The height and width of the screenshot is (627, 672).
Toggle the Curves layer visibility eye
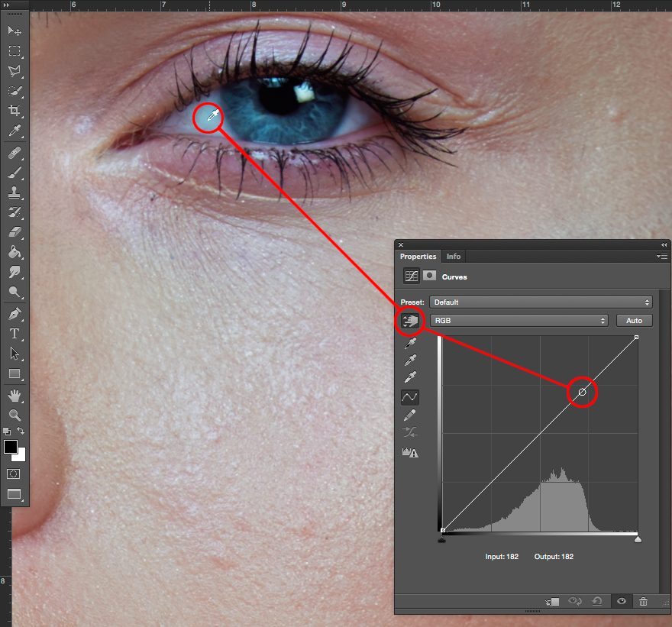(622, 601)
